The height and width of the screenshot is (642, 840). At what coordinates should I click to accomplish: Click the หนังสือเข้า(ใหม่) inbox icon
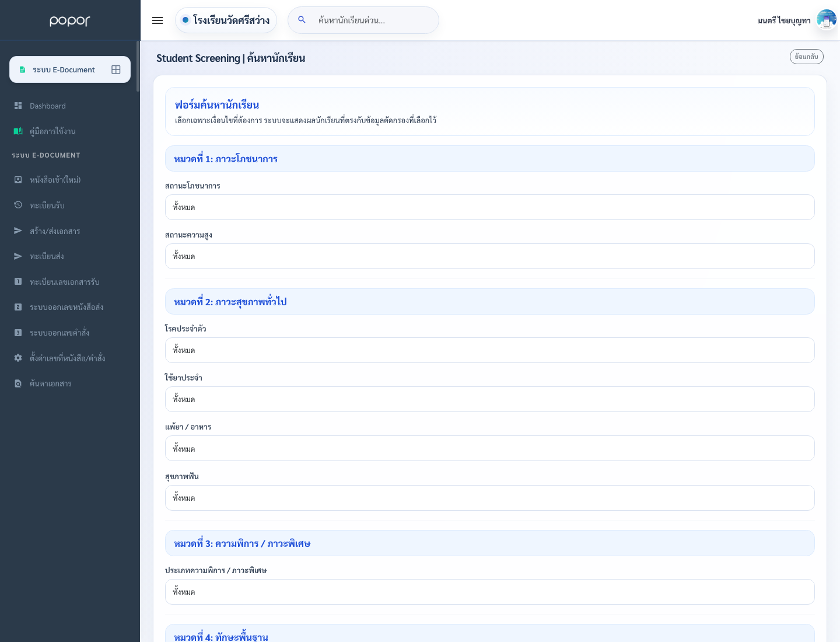[x=18, y=180]
